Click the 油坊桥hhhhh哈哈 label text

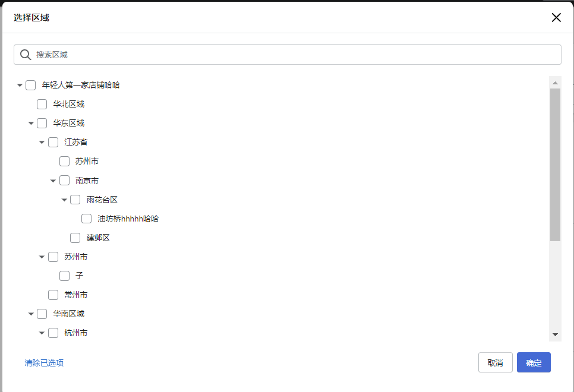128,219
